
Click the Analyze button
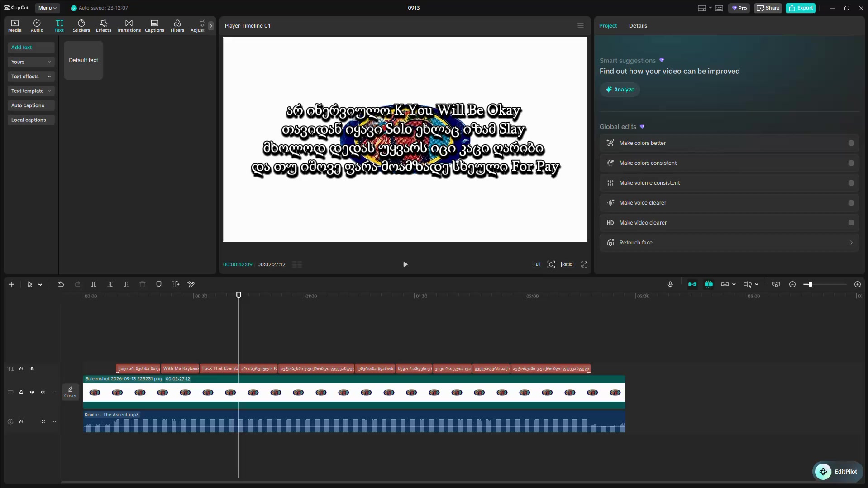click(620, 90)
